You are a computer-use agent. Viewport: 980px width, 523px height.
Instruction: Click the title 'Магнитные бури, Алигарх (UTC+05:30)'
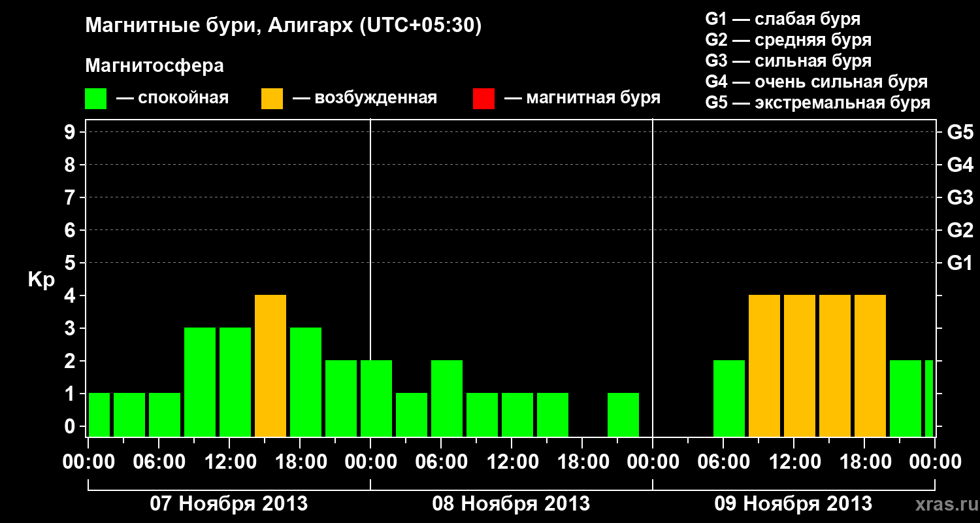tap(284, 26)
